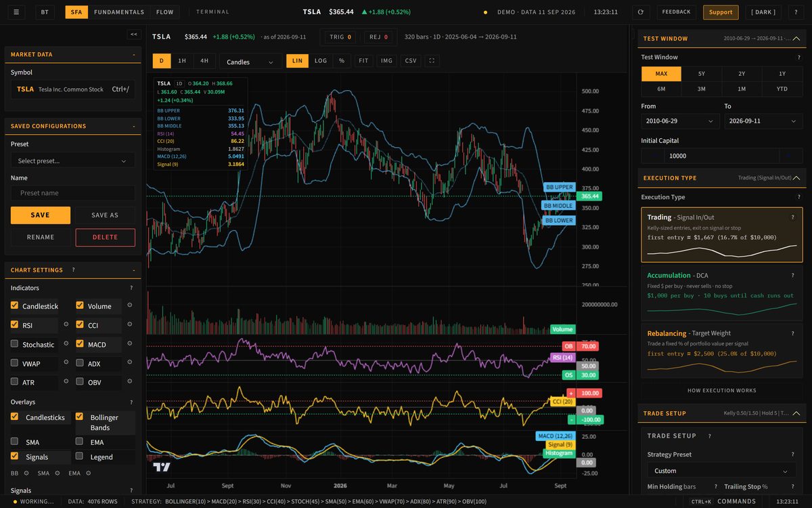The height and width of the screenshot is (508, 812).
Task: Open the To date dropdown
Action: (x=763, y=121)
